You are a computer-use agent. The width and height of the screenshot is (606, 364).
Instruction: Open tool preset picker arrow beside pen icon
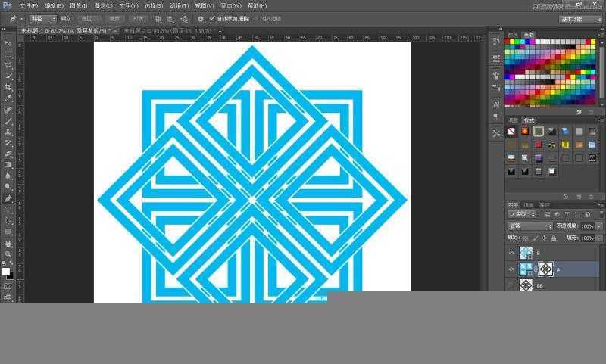21,18
